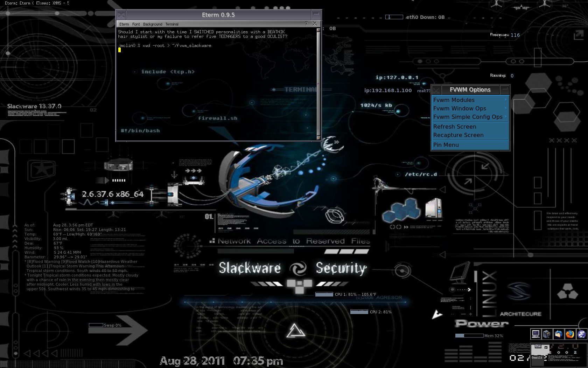The height and width of the screenshot is (368, 588).
Task: Click the X icon in Eterm menubar
Action: [x=314, y=24]
